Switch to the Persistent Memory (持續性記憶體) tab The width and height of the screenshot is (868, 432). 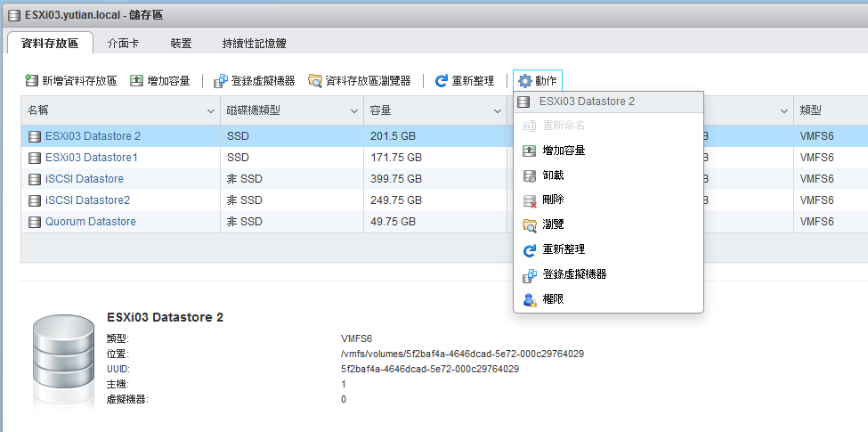click(254, 43)
